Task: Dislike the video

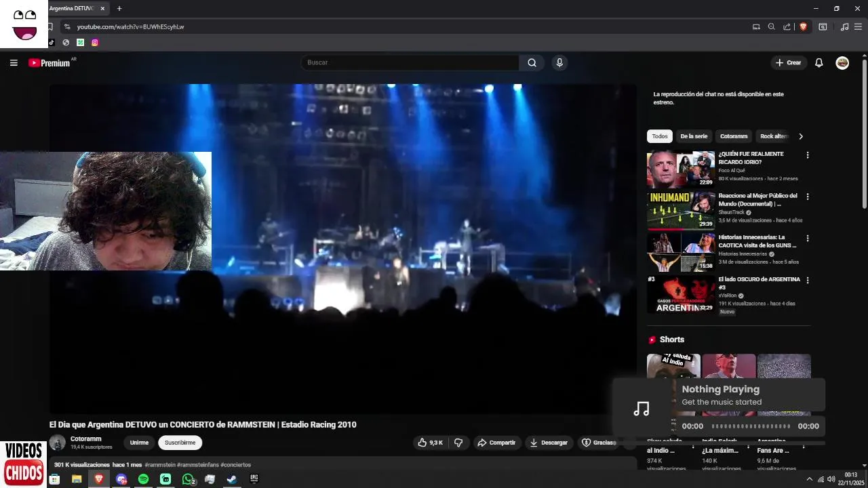Action: 458,443
